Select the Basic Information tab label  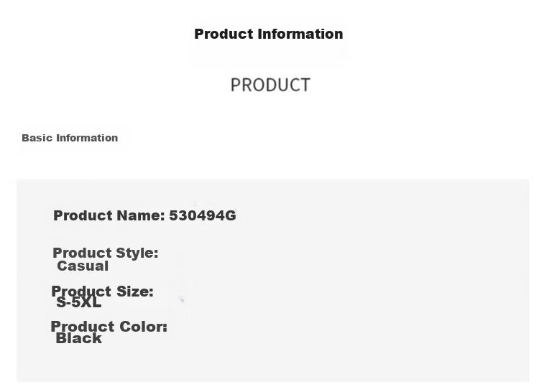(x=70, y=138)
